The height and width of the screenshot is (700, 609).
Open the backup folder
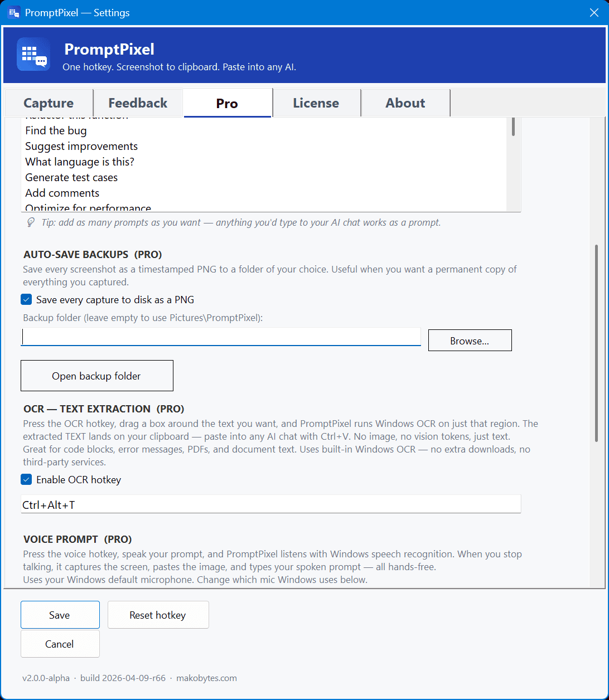(96, 376)
